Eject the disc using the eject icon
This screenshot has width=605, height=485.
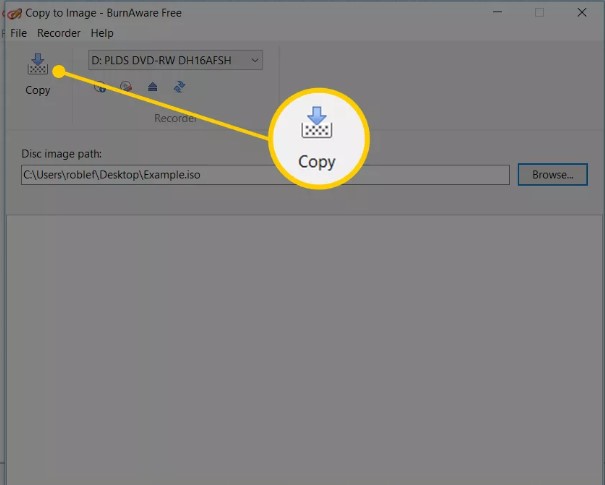[152, 87]
